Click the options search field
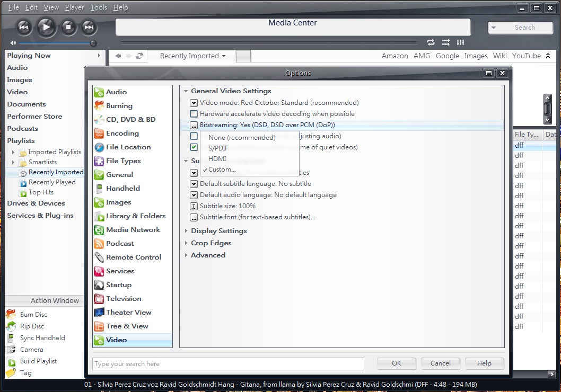 point(228,364)
